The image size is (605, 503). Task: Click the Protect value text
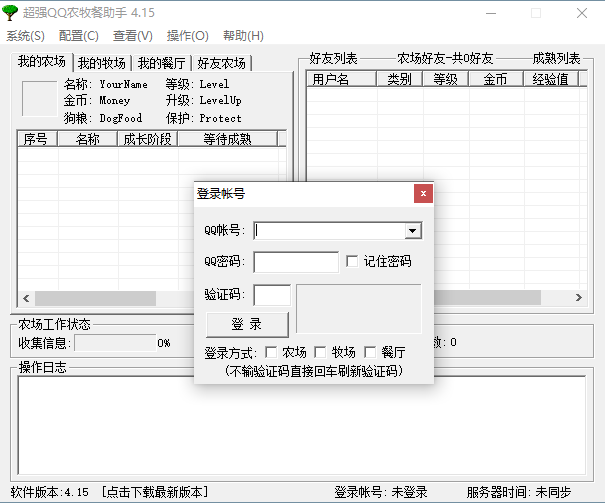click(220, 118)
